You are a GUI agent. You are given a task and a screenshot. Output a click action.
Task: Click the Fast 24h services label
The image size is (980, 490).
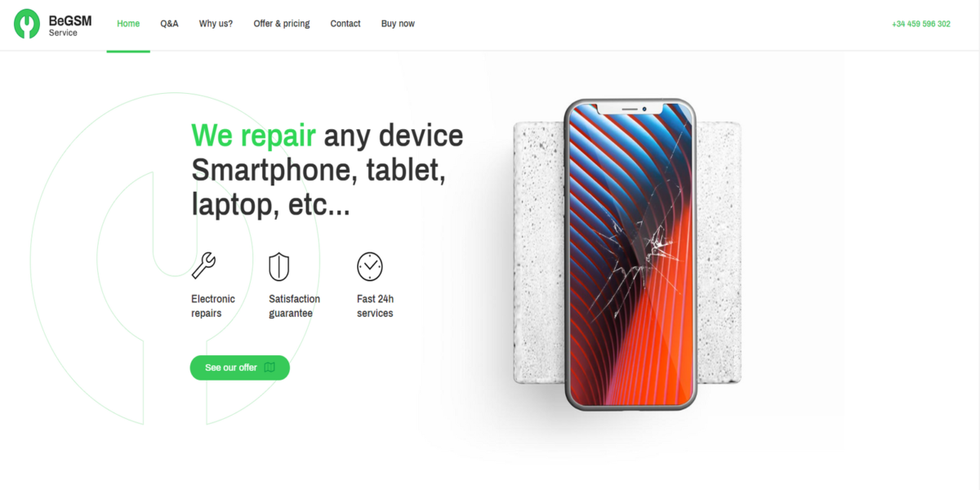(x=376, y=306)
